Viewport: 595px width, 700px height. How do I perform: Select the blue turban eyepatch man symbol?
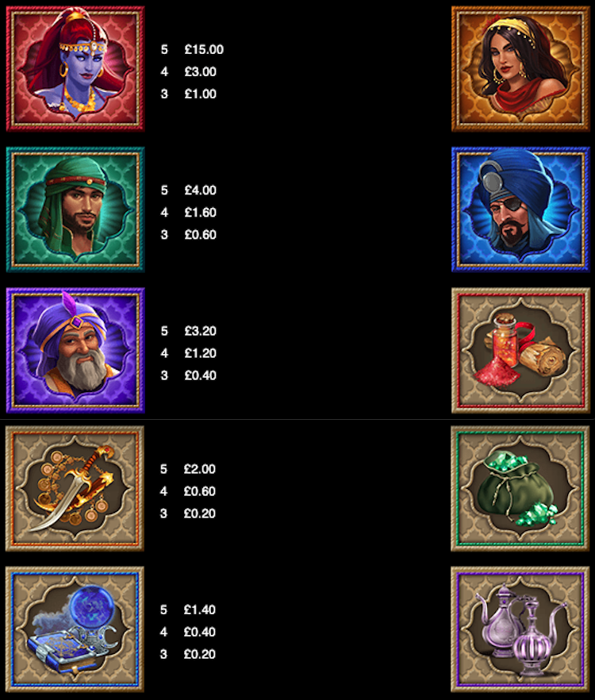click(x=520, y=210)
